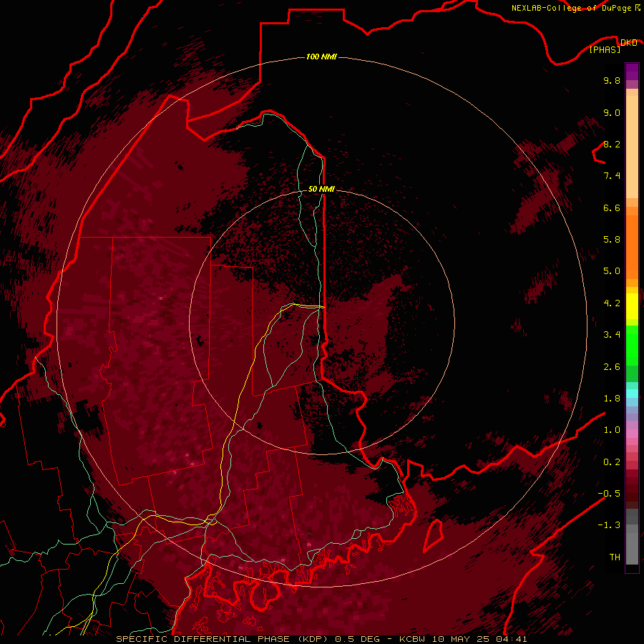Image resolution: width=644 pixels, height=644 pixels.
Task: Pick the purple segment atop the color bar
Action: click(632, 72)
